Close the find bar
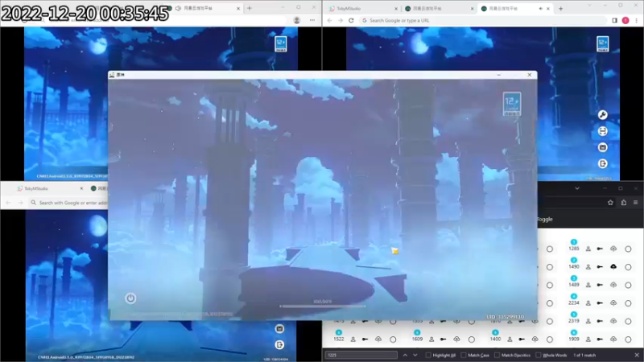This screenshot has height=362, width=644. click(x=637, y=355)
